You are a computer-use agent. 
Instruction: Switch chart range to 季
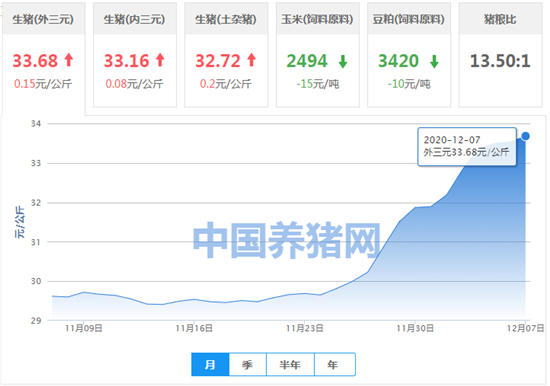pyautogui.click(x=248, y=365)
